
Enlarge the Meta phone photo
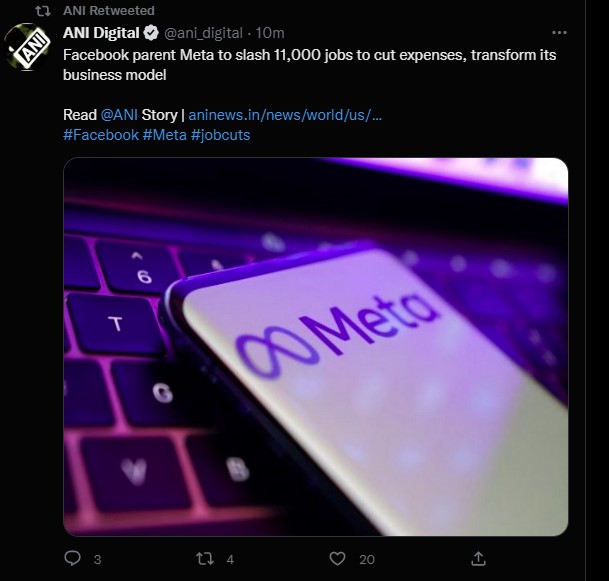(316, 347)
